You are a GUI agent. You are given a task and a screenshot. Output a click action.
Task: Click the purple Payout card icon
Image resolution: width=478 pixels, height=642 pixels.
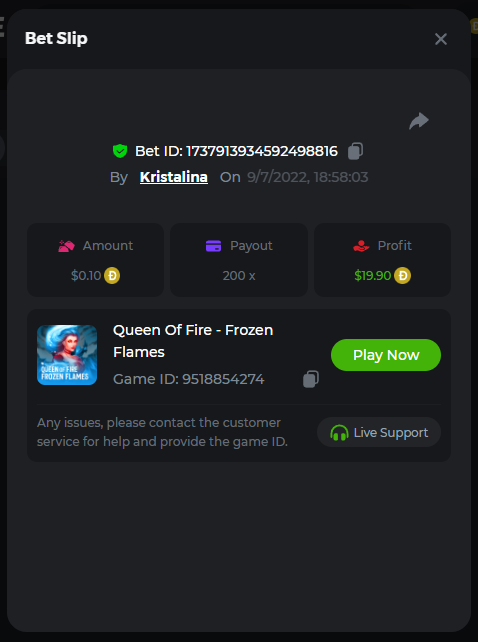(213, 246)
